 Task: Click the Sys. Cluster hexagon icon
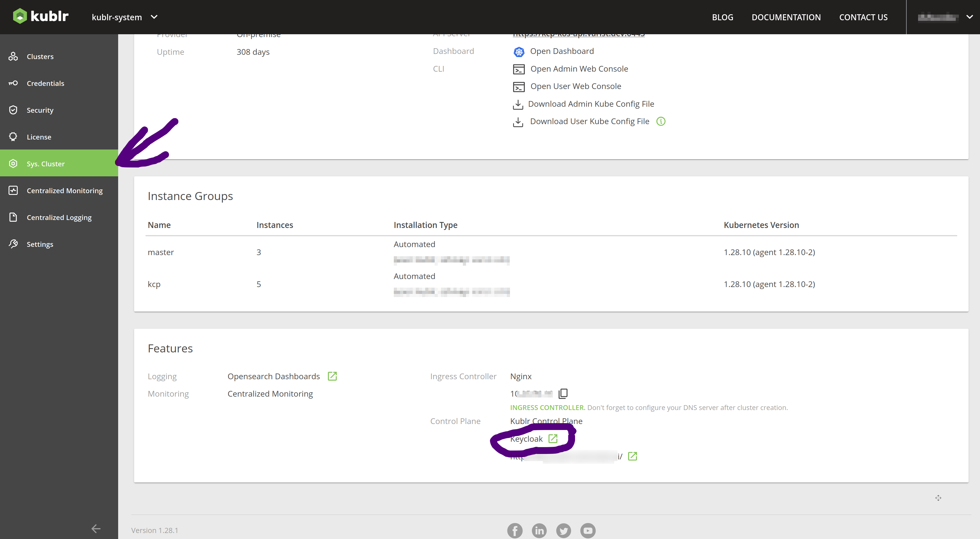[x=13, y=163]
